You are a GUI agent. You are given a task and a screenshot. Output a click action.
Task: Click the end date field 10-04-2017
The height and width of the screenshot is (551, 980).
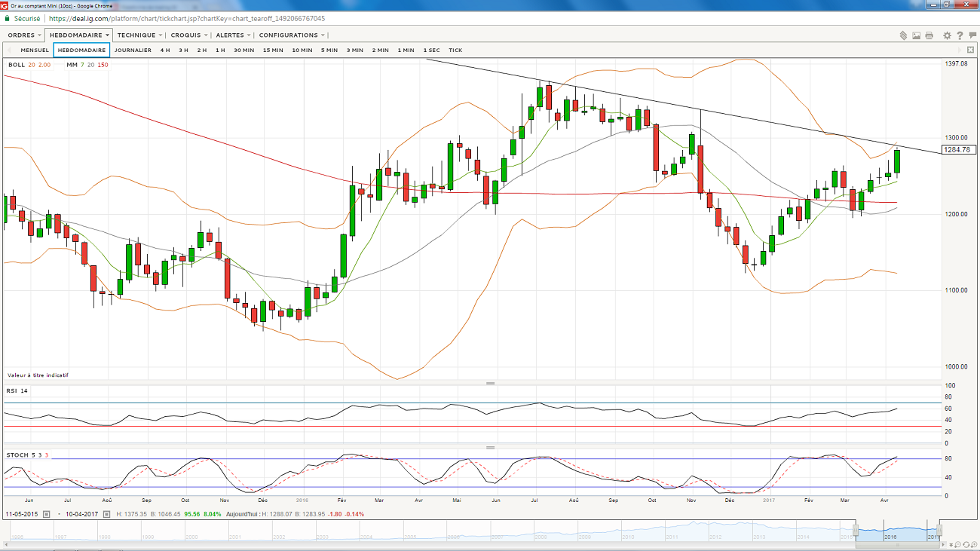tap(81, 514)
